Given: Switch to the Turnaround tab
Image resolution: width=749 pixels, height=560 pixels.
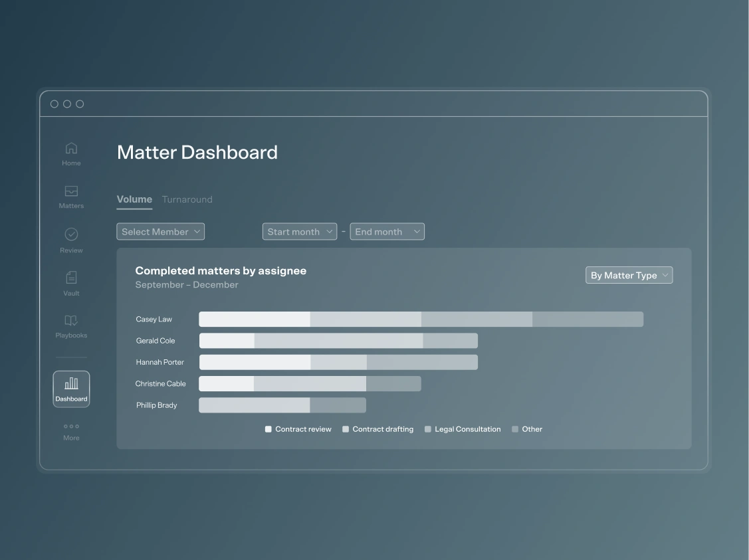Looking at the screenshot, I should 187,199.
